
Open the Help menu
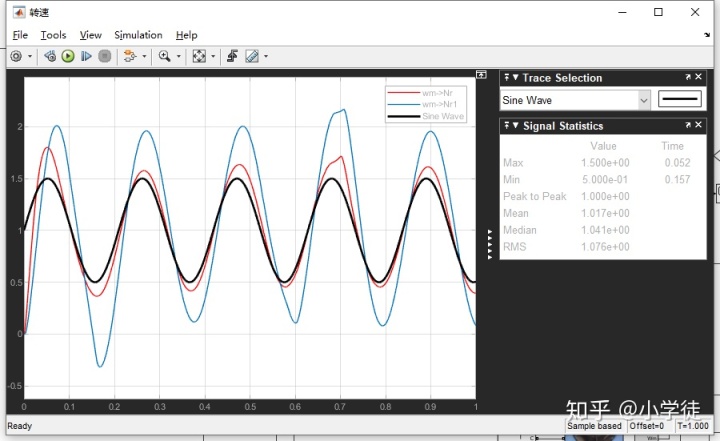point(186,35)
